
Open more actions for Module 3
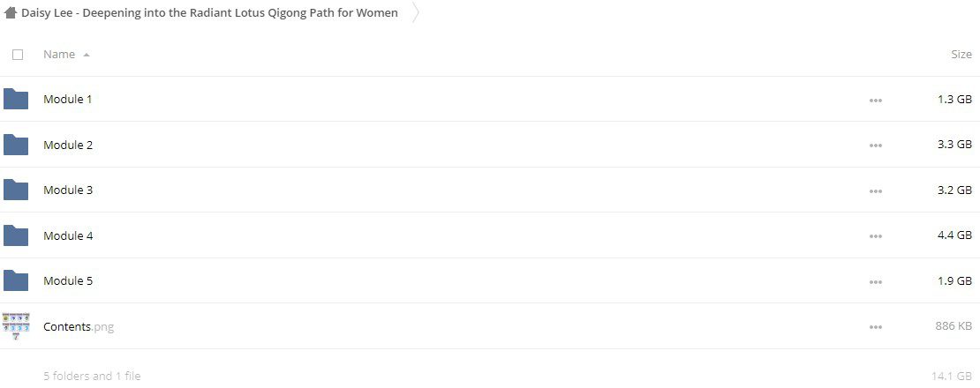876,190
